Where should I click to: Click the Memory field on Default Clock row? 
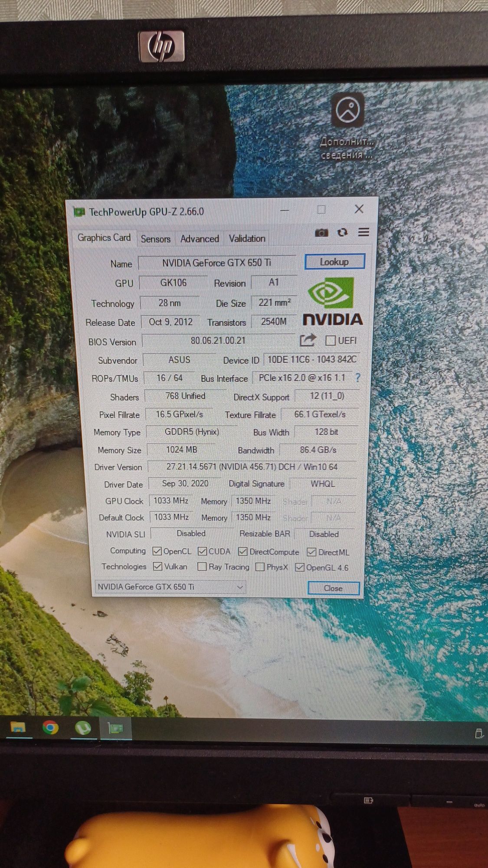point(253,517)
